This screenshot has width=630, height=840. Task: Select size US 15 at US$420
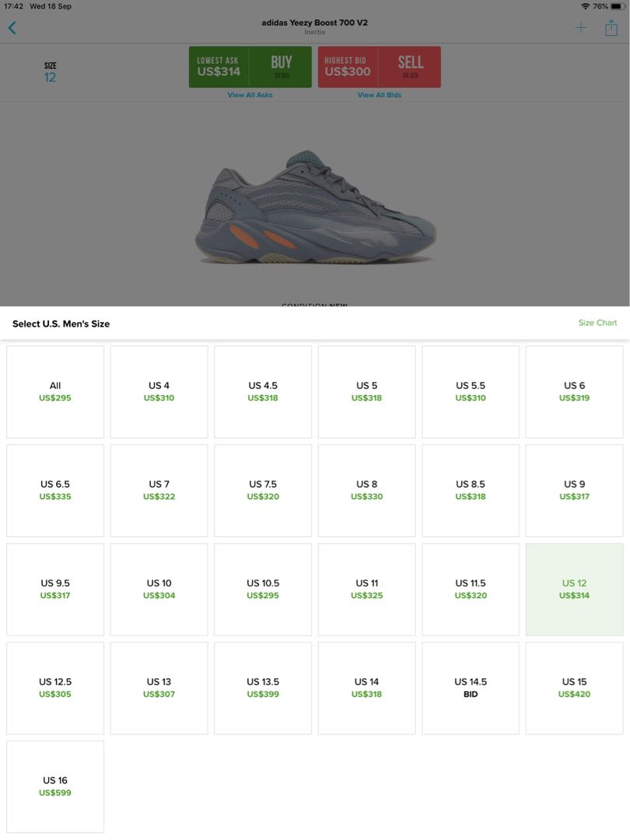[x=574, y=688]
